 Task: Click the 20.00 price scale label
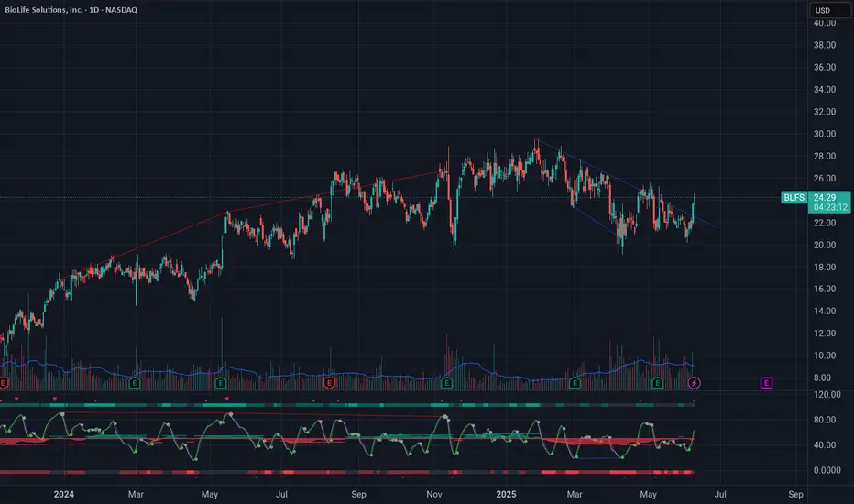click(825, 246)
